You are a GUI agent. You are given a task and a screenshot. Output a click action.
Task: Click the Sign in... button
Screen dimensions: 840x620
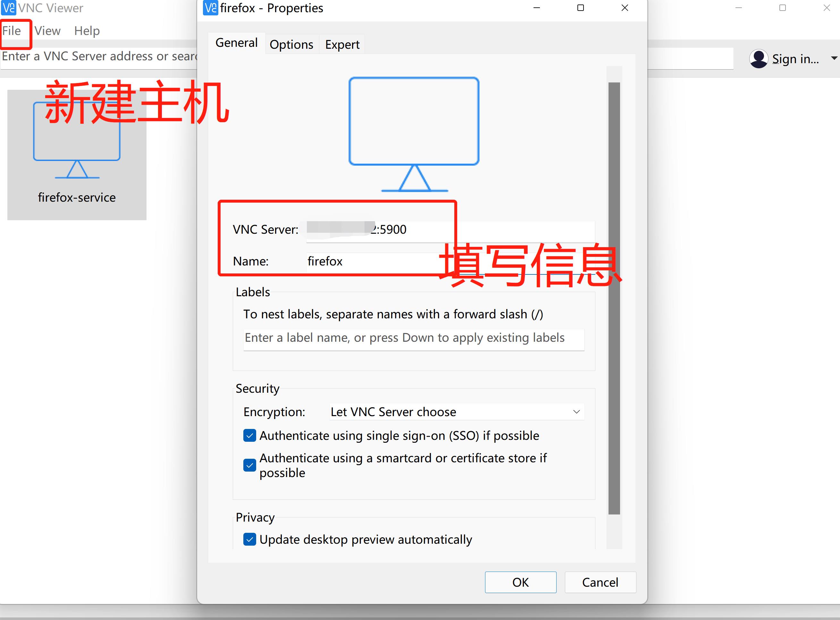[x=795, y=59]
